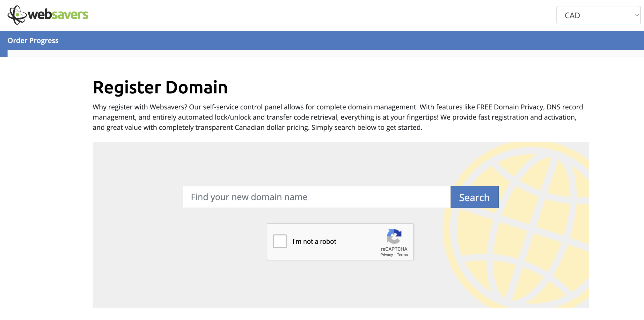Open the CAD currency dropdown

tap(598, 15)
